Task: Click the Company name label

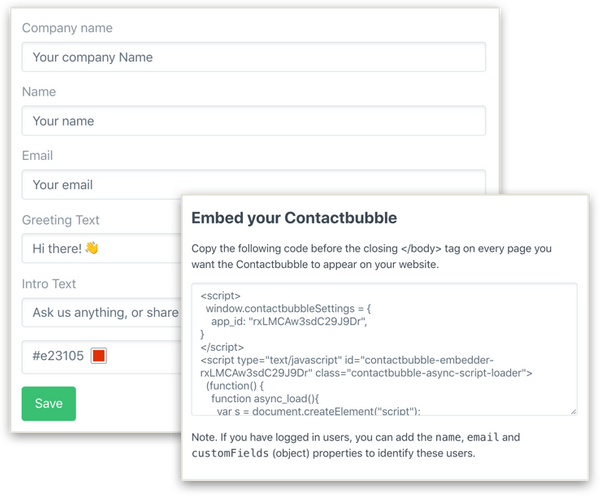Action: pos(67,28)
